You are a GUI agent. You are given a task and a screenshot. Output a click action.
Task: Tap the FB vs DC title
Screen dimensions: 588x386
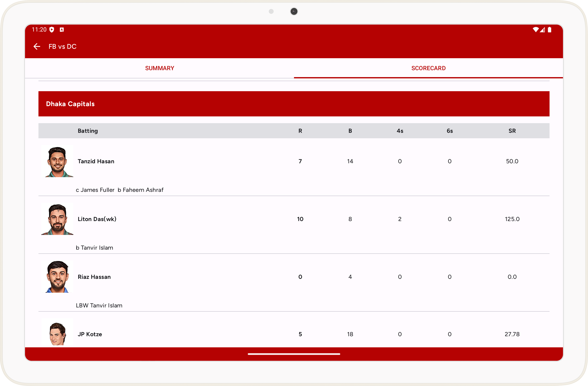62,46
